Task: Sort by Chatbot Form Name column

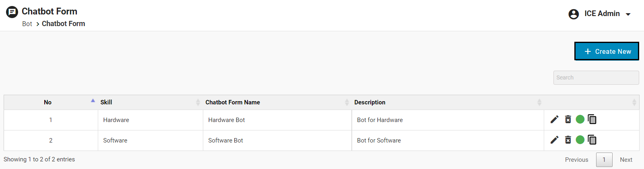Action: (x=233, y=102)
